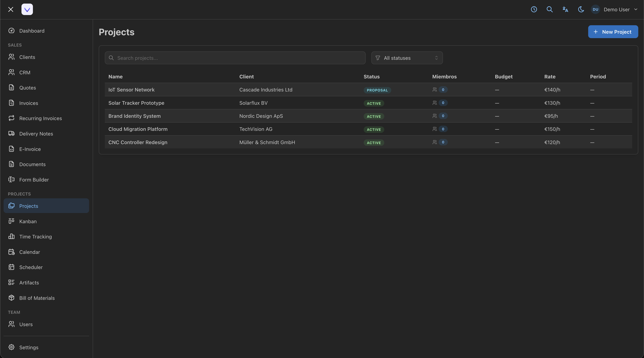The width and height of the screenshot is (644, 358).
Task: Expand the All statuses filter dropdown
Action: click(407, 58)
